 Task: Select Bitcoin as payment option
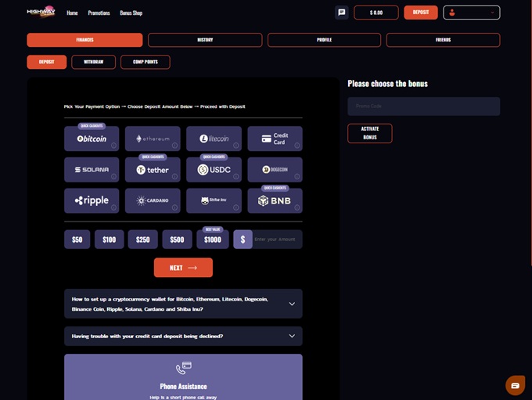tap(92, 139)
